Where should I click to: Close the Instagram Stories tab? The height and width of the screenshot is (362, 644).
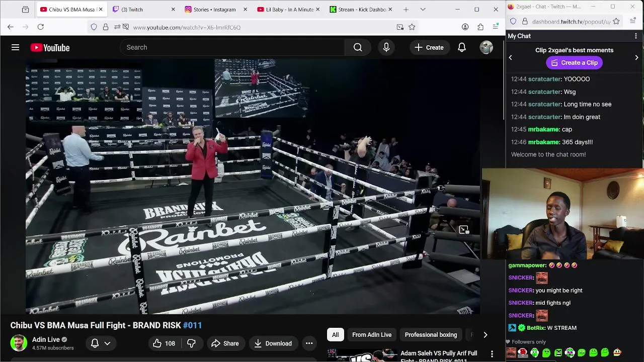pyautogui.click(x=246, y=9)
